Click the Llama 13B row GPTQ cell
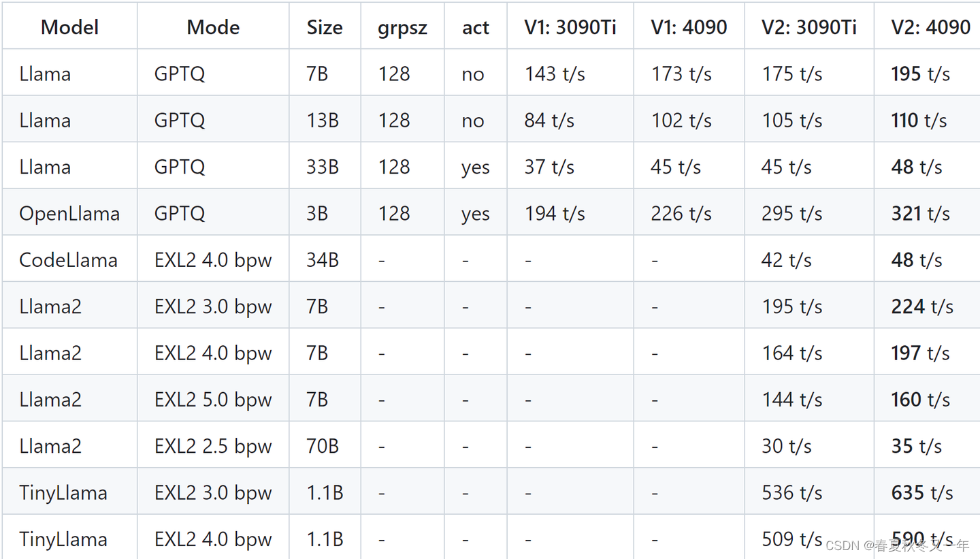980x559 pixels. coord(213,121)
